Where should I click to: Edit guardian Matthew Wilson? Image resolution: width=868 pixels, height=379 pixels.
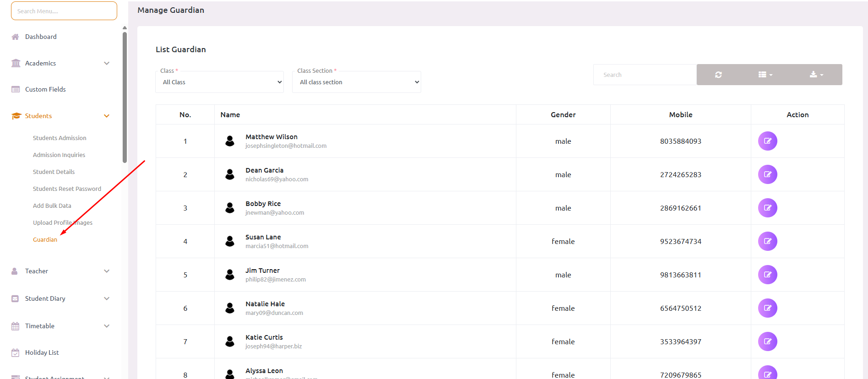point(767,141)
